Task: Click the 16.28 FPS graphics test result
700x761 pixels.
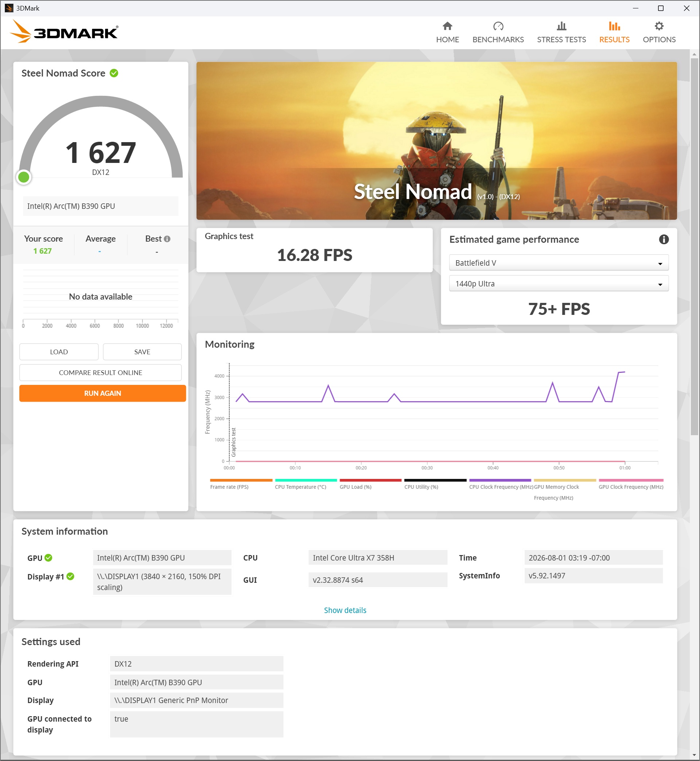Action: point(314,255)
